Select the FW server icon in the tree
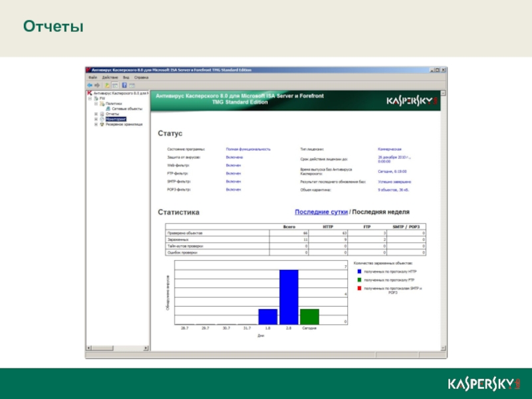This screenshot has height=399, width=532. click(96, 98)
